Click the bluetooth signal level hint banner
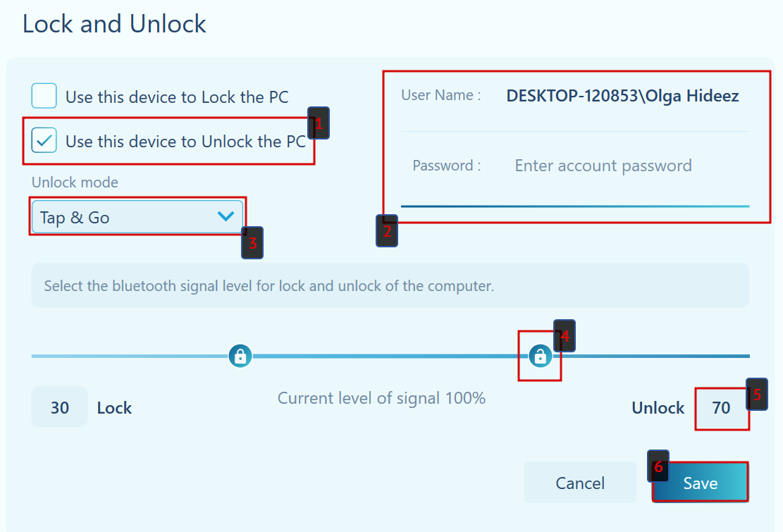783x532 pixels. point(390,286)
